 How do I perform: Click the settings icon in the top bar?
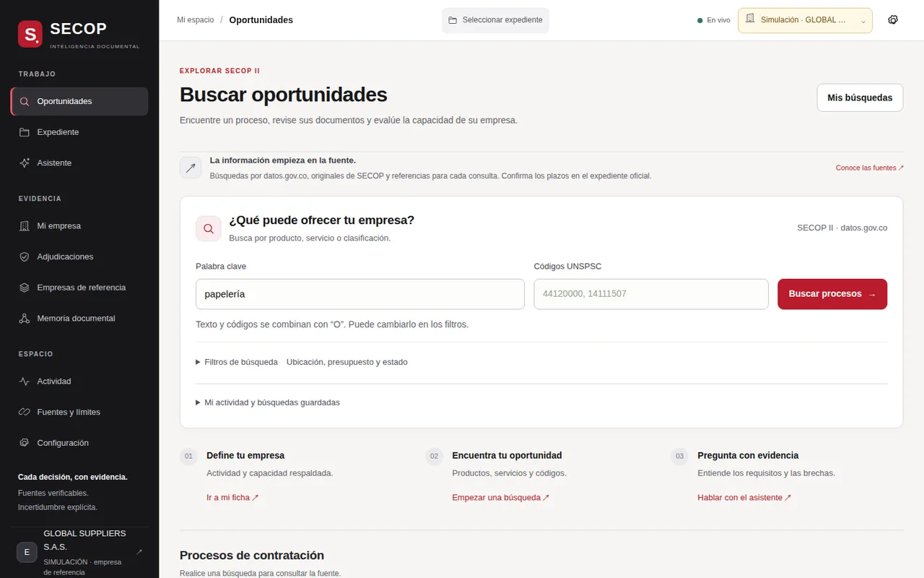[x=893, y=20]
